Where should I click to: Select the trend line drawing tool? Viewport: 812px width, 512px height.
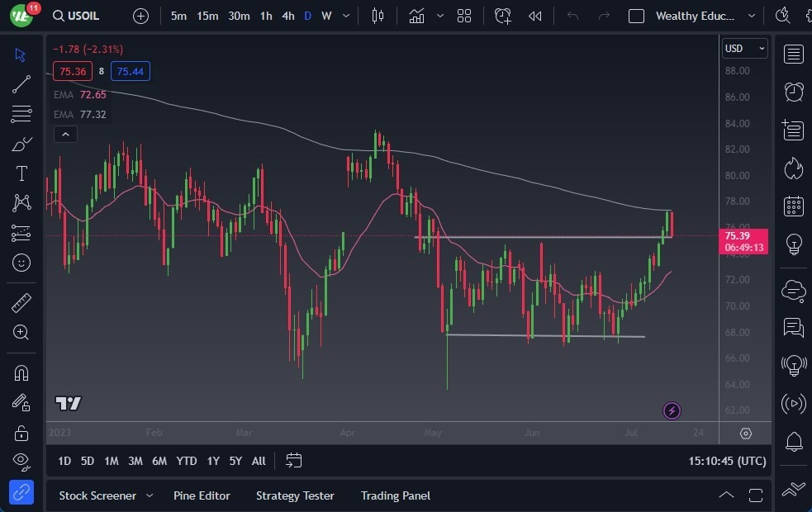click(21, 84)
